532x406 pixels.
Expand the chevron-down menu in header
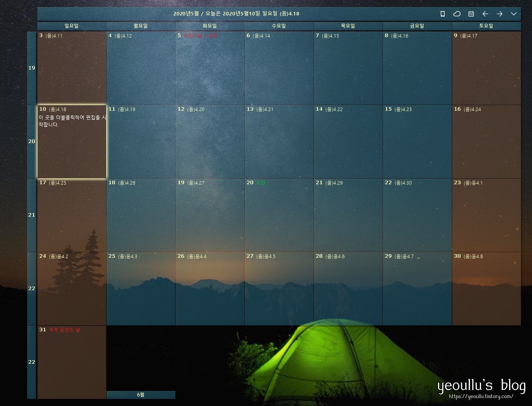(x=514, y=14)
